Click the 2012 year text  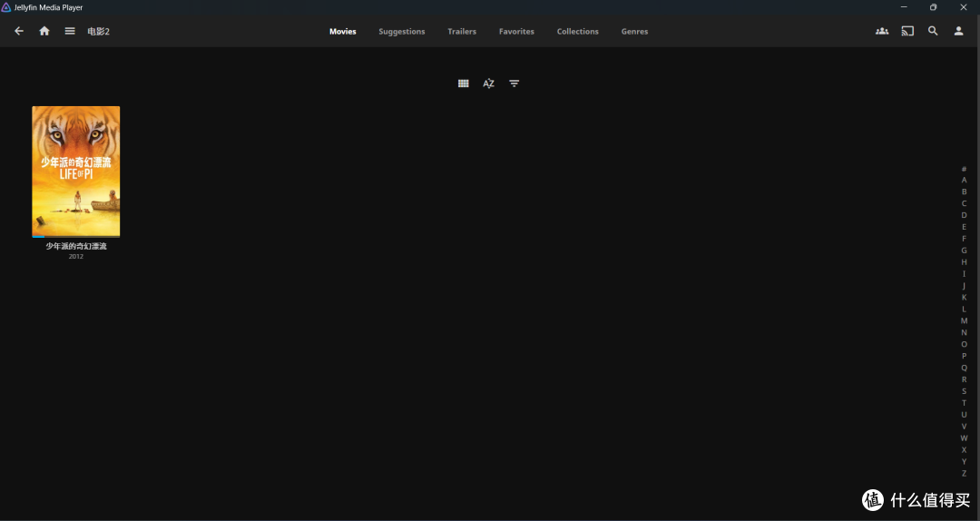[x=76, y=257]
